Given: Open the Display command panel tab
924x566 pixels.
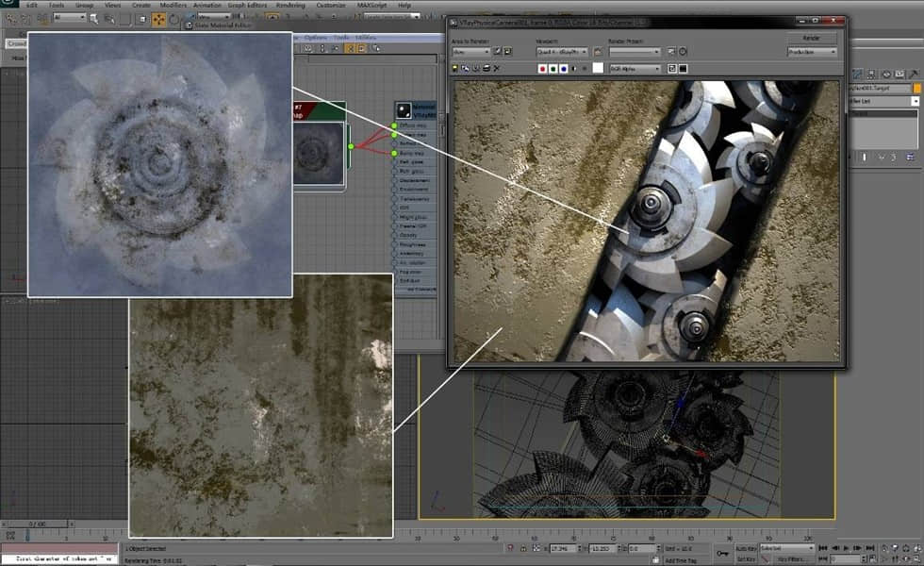Looking at the screenshot, I should point(899,75).
